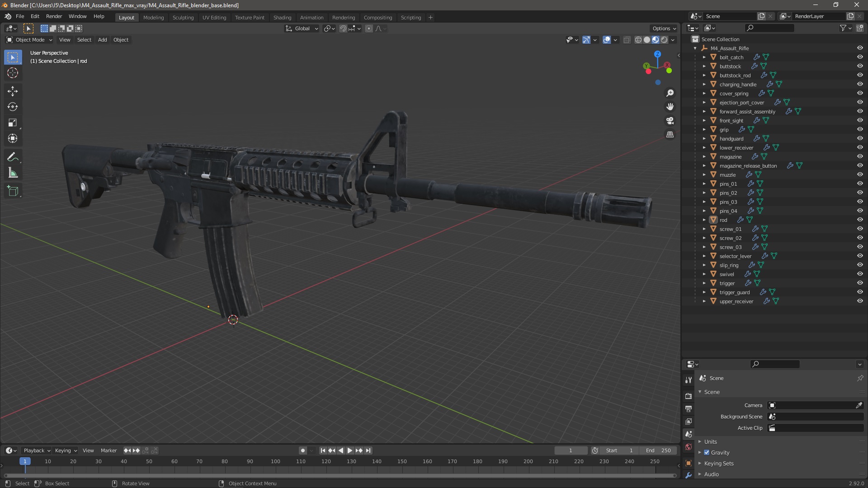The image size is (868, 488).
Task: Click the zoom view magnifier icon
Action: click(x=670, y=93)
